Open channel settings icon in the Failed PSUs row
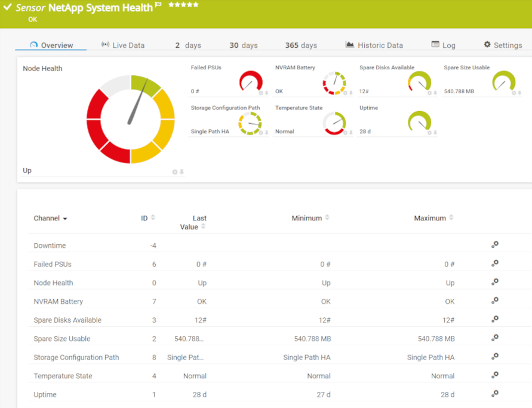Screen dimensions: 532x408 click(x=494, y=263)
